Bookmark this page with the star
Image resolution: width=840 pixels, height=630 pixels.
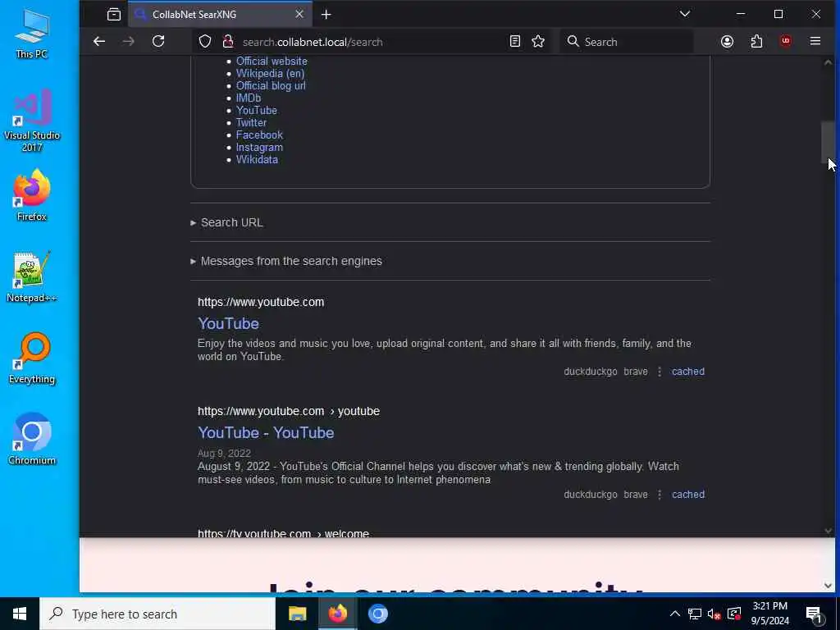point(538,41)
